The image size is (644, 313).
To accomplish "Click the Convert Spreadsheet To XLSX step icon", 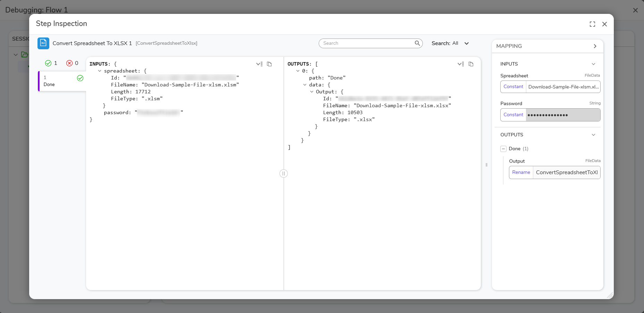I will [x=43, y=43].
